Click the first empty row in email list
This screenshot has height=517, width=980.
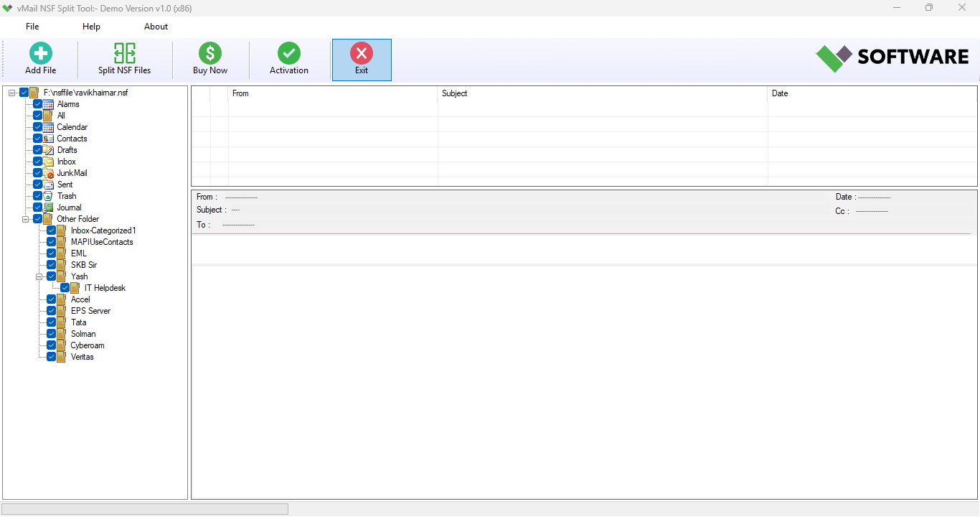(x=584, y=108)
